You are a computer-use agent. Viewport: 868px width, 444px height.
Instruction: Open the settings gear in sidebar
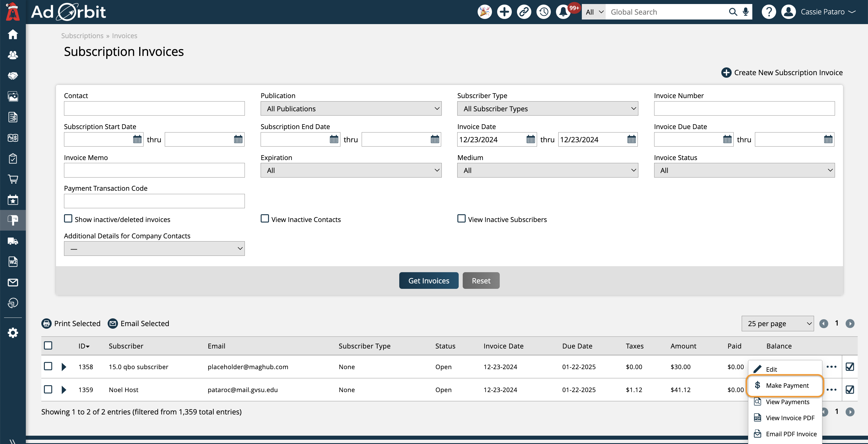13,333
